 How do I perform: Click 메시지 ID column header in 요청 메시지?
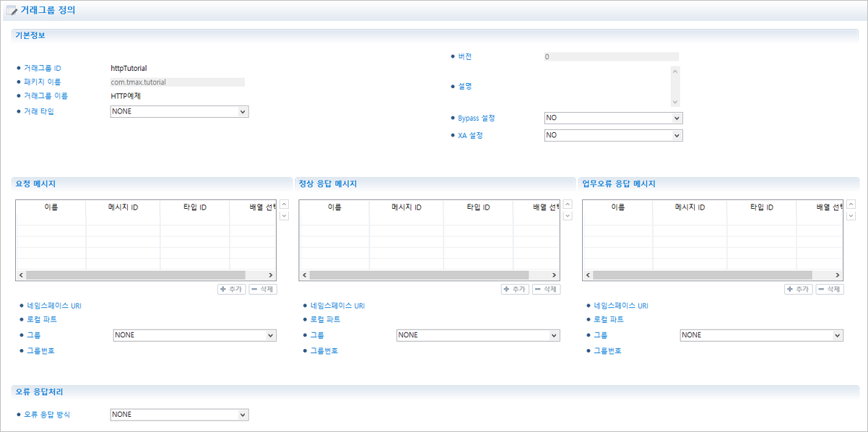coord(123,207)
